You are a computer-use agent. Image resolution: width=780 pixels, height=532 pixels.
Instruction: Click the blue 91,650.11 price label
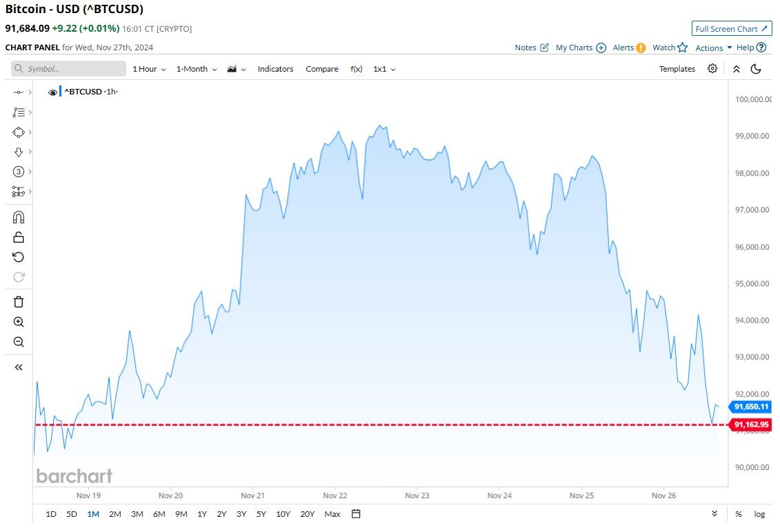(751, 407)
